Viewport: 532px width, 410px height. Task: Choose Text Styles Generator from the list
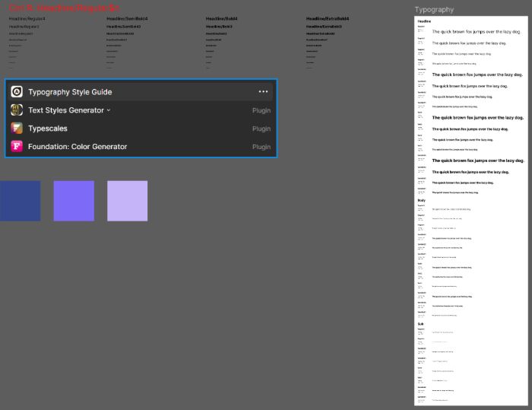[141, 110]
